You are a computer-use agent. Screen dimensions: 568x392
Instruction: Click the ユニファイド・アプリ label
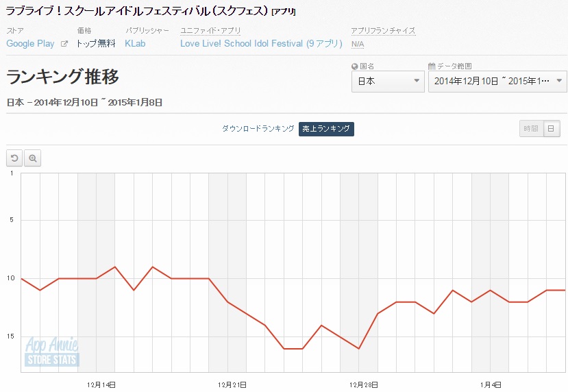pyautogui.click(x=211, y=31)
